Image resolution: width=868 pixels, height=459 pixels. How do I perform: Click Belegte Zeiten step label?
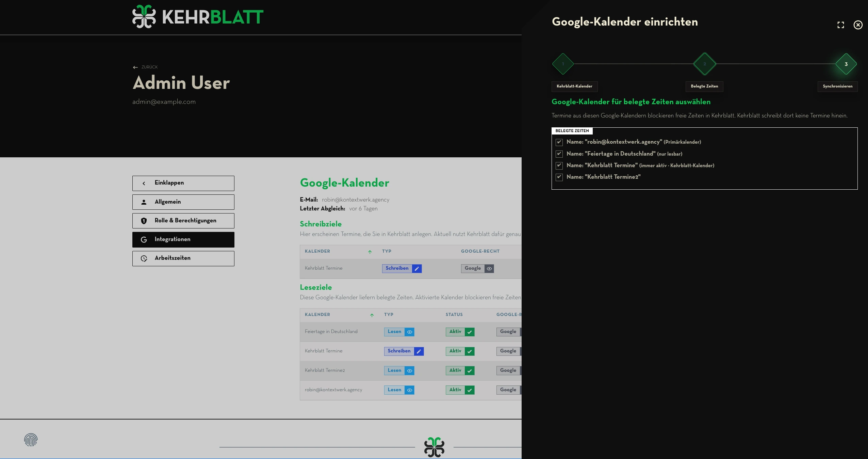click(704, 86)
